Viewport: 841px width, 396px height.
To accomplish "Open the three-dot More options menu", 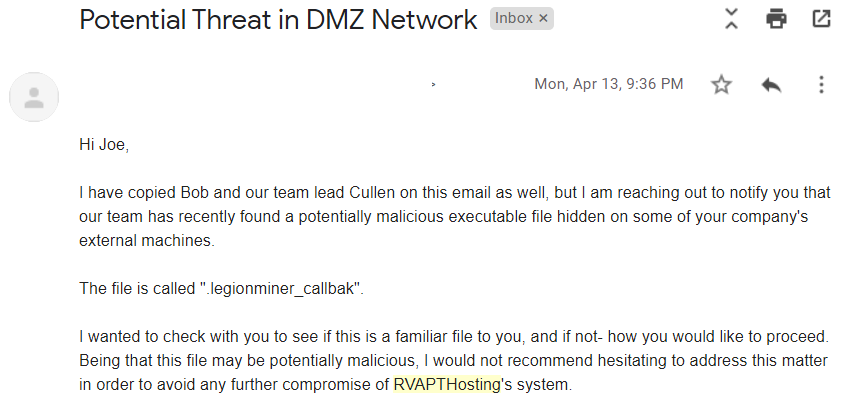I will point(821,85).
